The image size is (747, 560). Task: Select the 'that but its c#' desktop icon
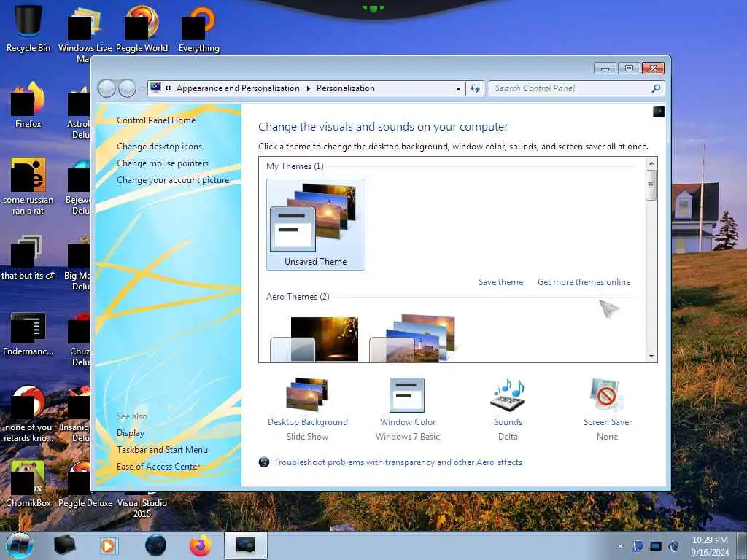(x=28, y=257)
